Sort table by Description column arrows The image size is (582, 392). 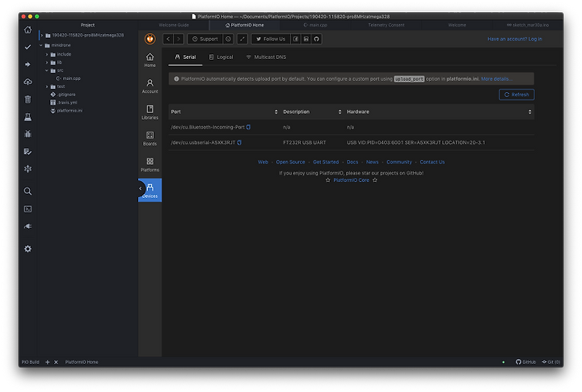(339, 112)
